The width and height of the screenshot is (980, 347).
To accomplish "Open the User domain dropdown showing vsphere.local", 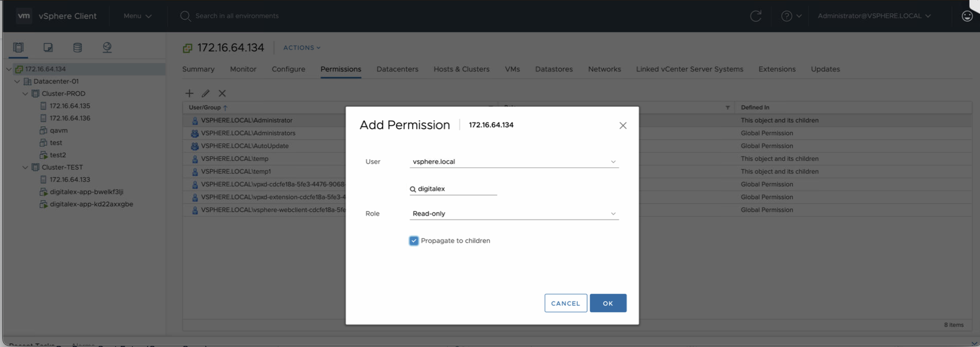I will coord(514,161).
